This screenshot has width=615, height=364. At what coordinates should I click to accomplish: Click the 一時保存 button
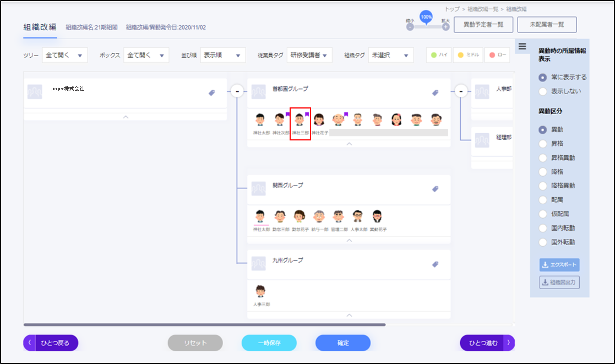(x=269, y=343)
